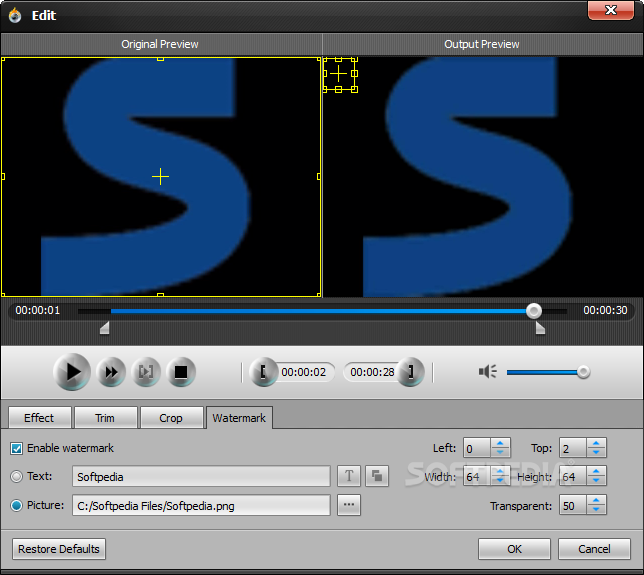This screenshot has height=575, width=644.
Task: Decrease the Top value
Action: coord(596,452)
